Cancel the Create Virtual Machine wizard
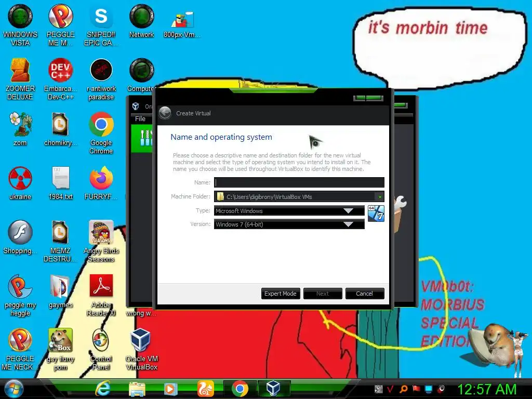Image resolution: width=532 pixels, height=399 pixels. (364, 294)
